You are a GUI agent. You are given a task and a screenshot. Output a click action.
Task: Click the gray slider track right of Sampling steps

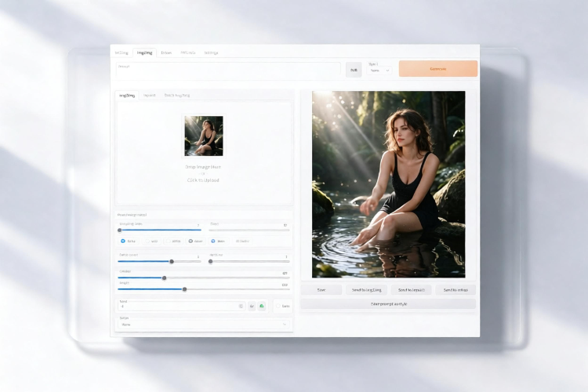pos(249,230)
